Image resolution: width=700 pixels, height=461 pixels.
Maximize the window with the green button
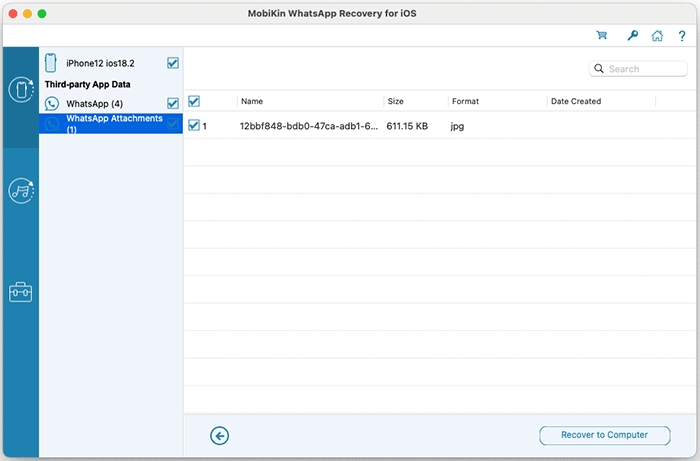(42, 14)
